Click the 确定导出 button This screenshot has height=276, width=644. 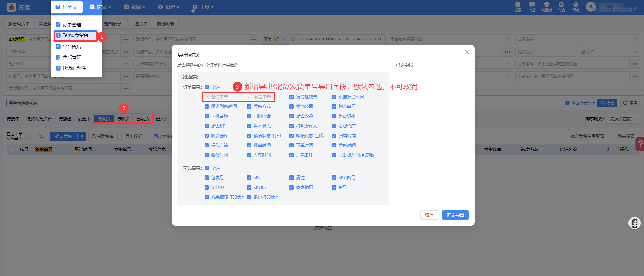click(x=455, y=215)
